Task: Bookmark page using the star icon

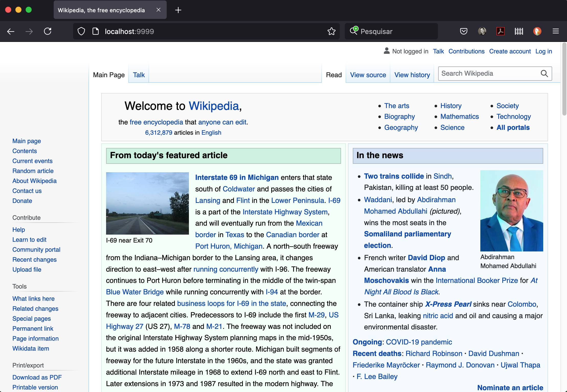Action: (x=331, y=31)
